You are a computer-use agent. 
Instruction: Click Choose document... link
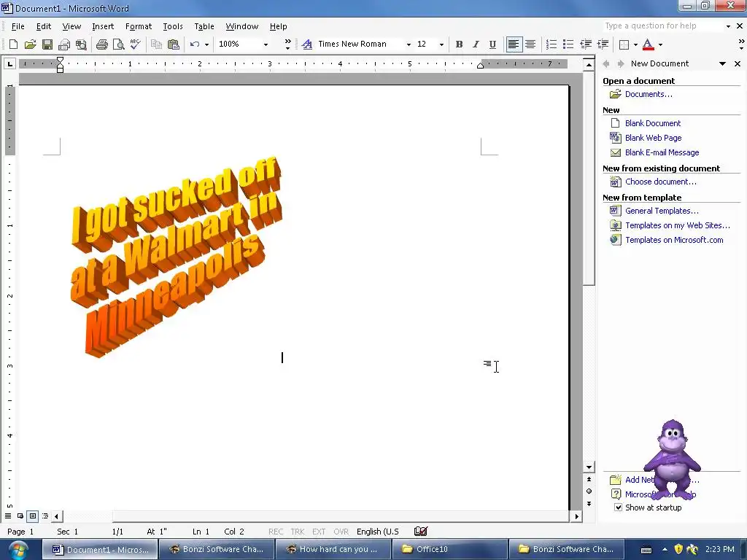(660, 182)
